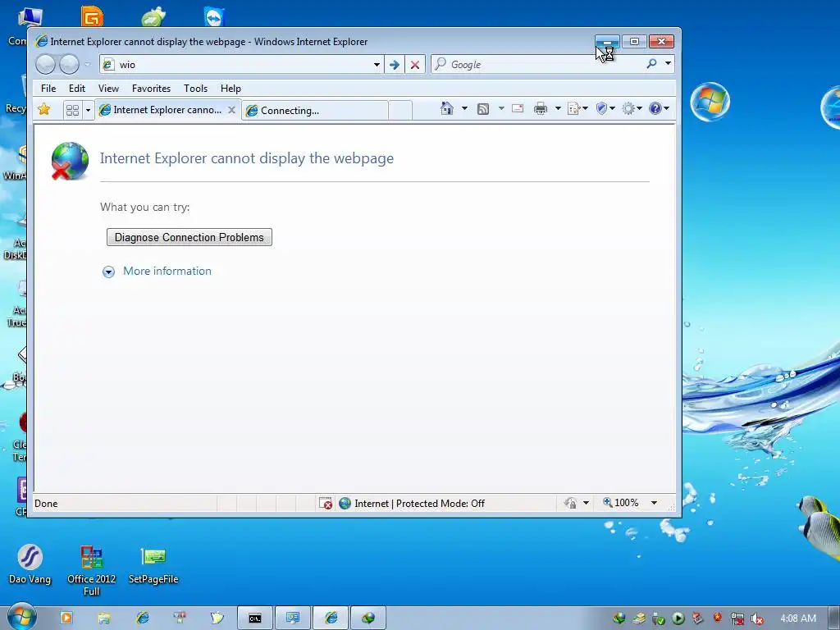The height and width of the screenshot is (630, 840).
Task: Go to the Home page icon
Action: [x=447, y=109]
